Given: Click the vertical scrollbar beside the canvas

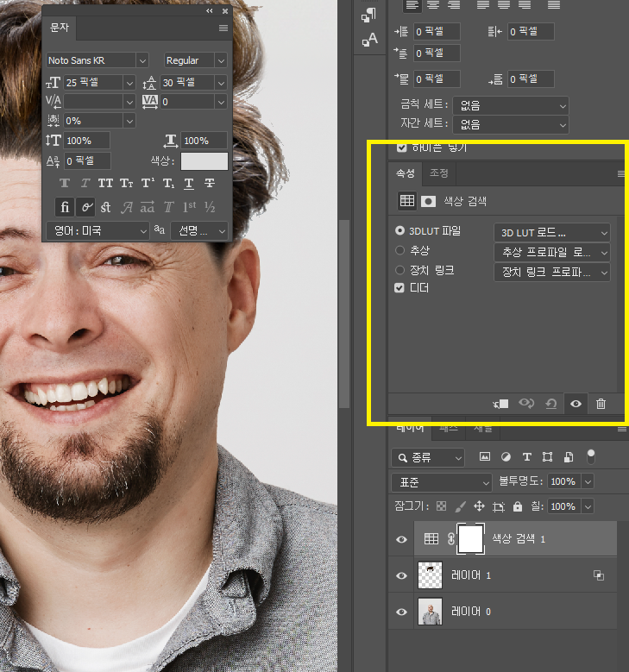Looking at the screenshot, I should coord(344,314).
